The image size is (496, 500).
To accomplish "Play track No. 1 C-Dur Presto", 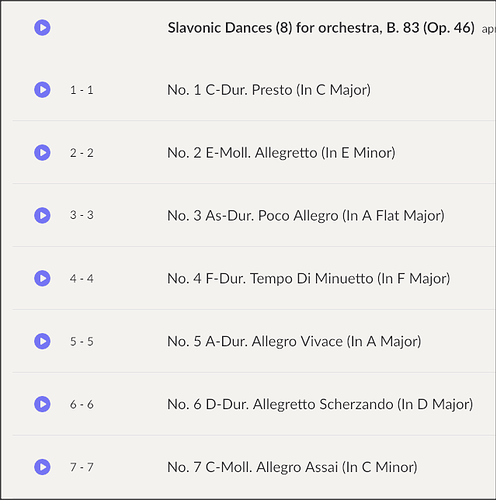I will (42, 90).
